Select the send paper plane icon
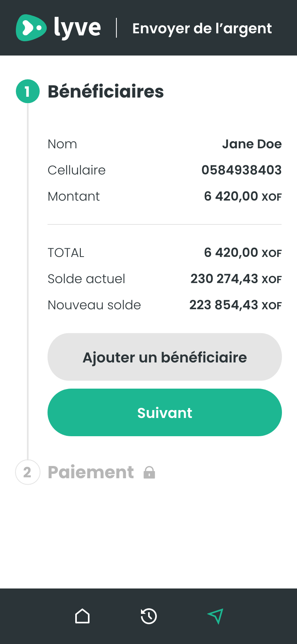 (215, 616)
